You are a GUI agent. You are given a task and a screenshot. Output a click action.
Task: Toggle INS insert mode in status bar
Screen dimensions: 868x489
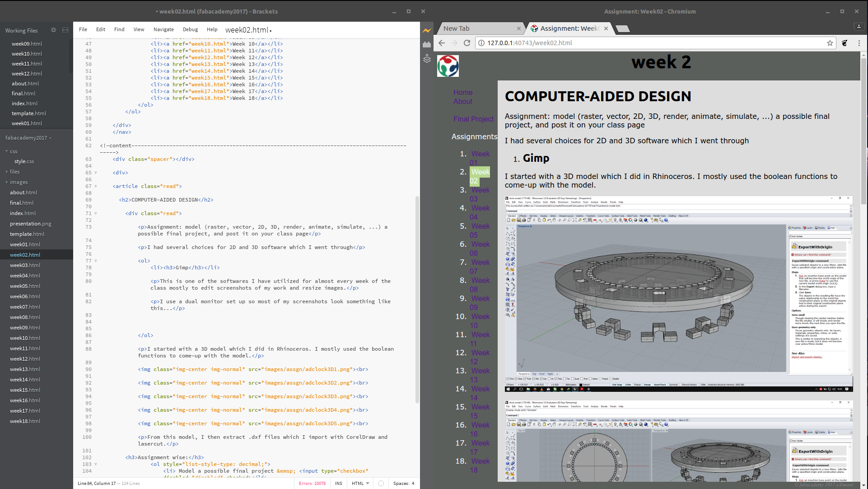(339, 484)
